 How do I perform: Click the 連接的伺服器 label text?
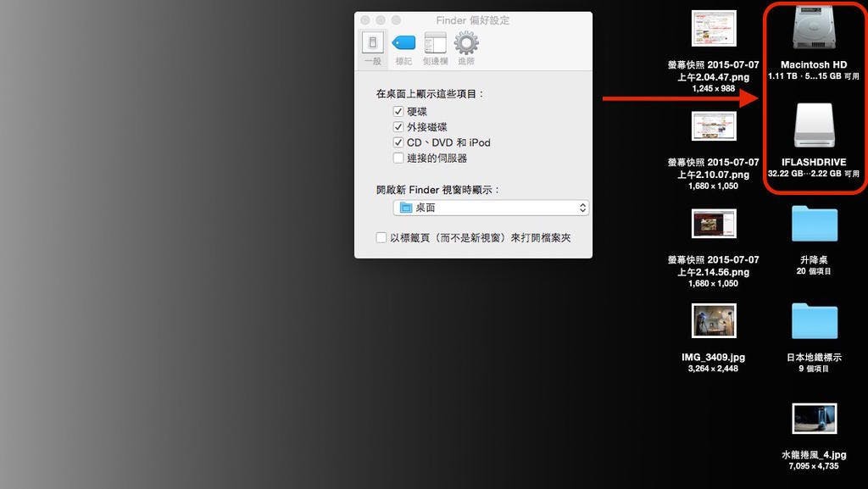(x=437, y=158)
